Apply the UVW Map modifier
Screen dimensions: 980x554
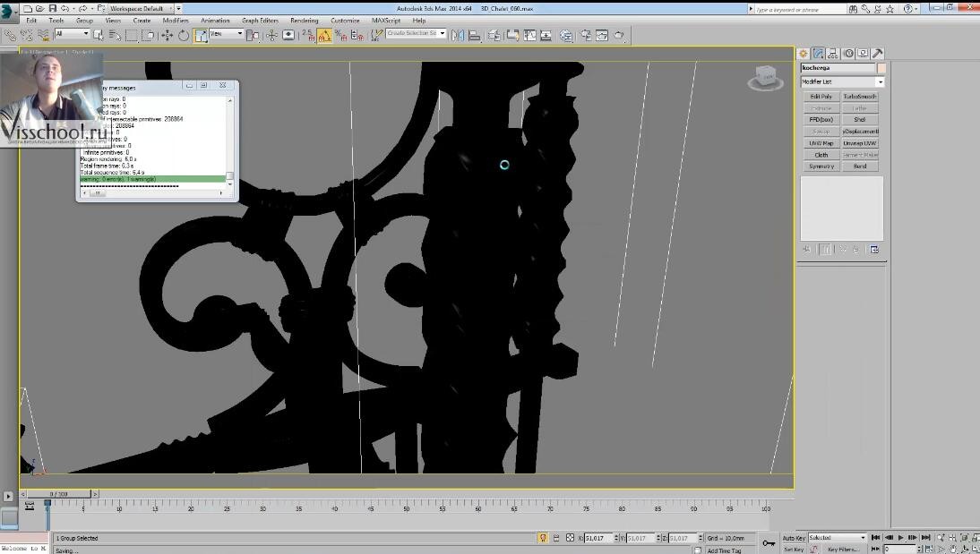821,143
